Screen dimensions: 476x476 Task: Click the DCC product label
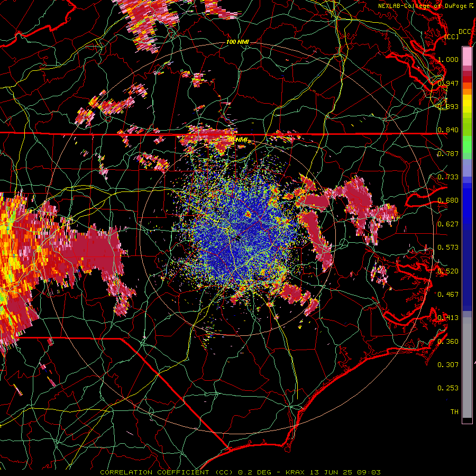[464, 31]
